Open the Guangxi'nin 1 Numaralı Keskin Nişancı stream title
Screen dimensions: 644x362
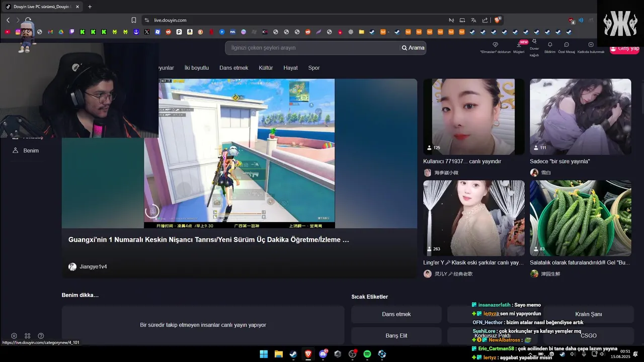coord(209,240)
